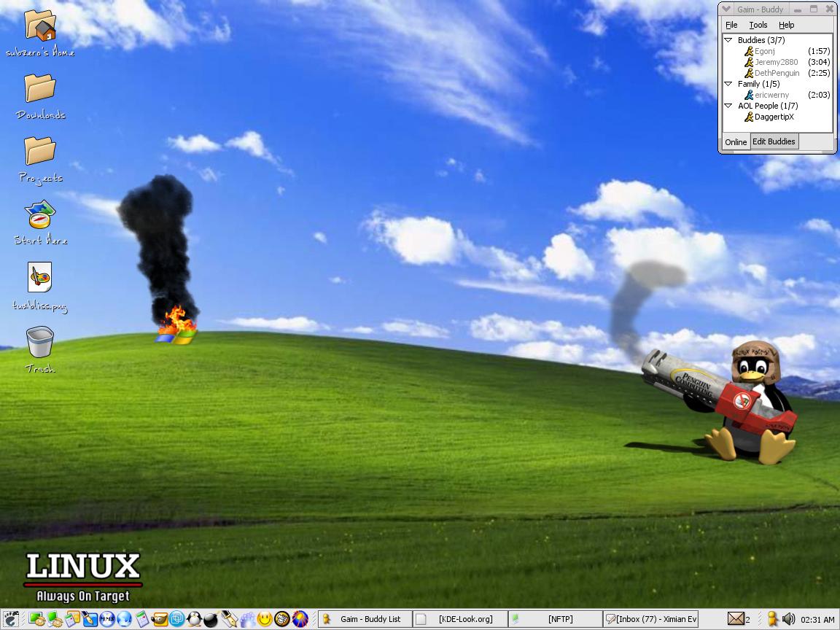Switch to the Edit Buddies tab
This screenshot has height=630, width=840.
click(x=774, y=141)
